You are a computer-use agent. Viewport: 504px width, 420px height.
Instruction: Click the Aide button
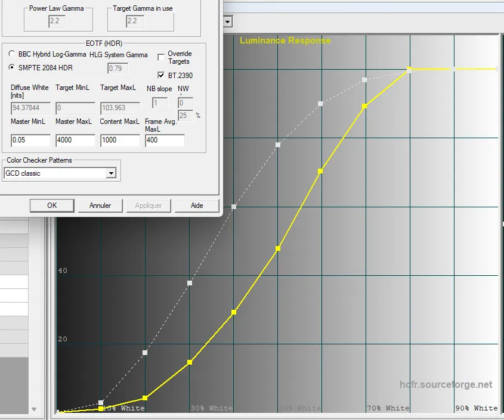coord(197,206)
